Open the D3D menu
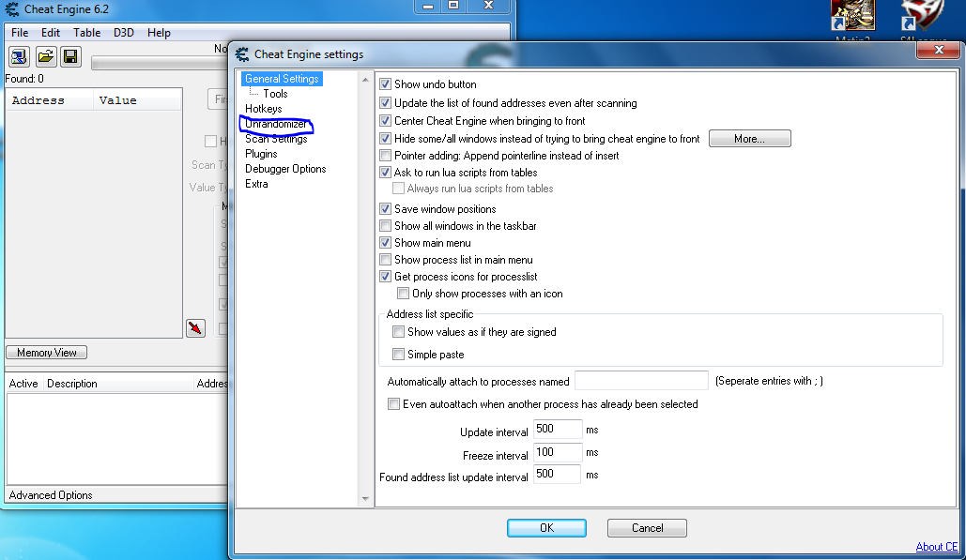966x560 pixels. coord(124,33)
